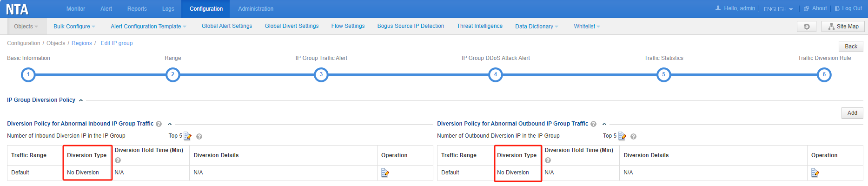Collapse the Abnormal Inbound diversion policy section
868x186 pixels.
[x=170, y=124]
